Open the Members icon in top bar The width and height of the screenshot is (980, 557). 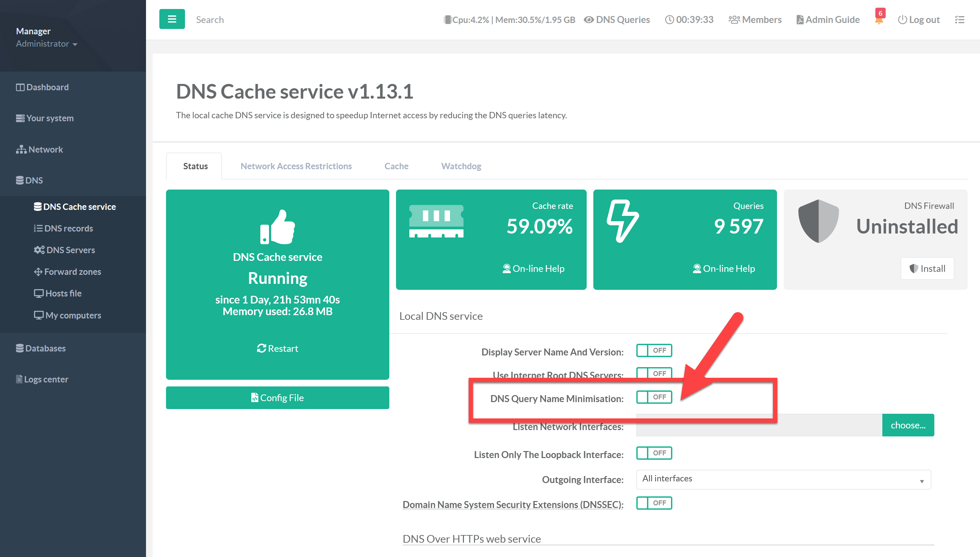coord(734,20)
